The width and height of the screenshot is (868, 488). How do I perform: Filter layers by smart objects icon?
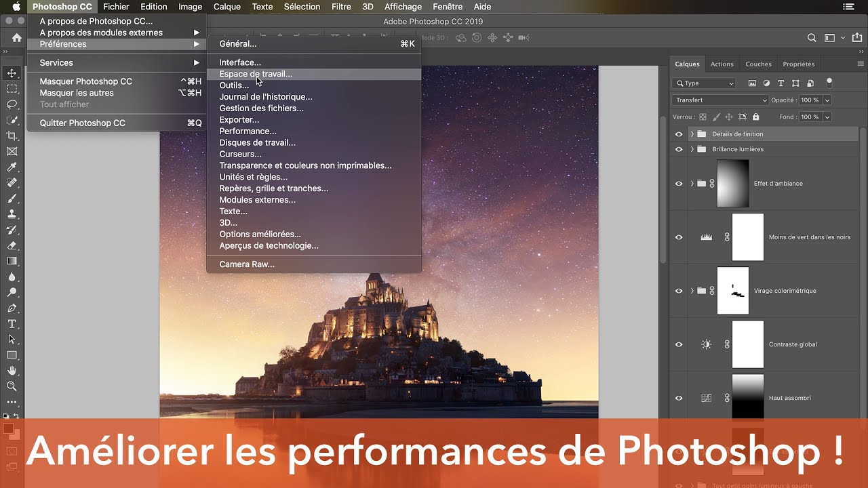click(809, 83)
